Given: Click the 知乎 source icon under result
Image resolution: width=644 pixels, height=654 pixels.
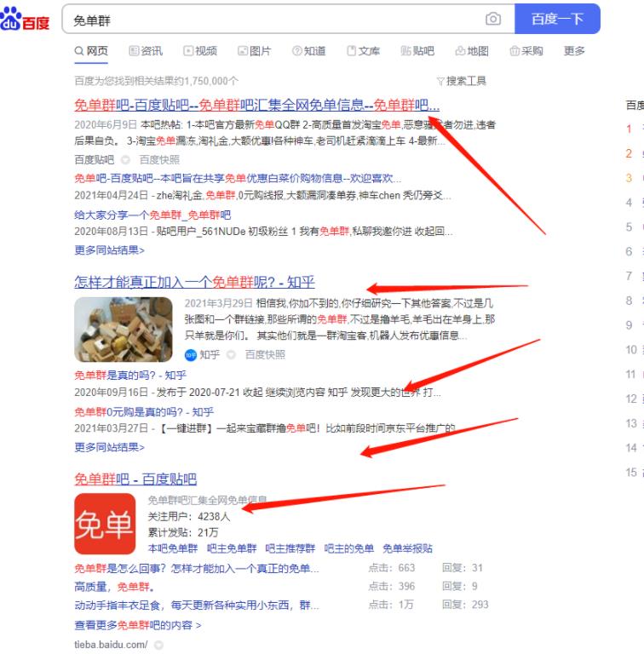Looking at the screenshot, I should click(190, 354).
